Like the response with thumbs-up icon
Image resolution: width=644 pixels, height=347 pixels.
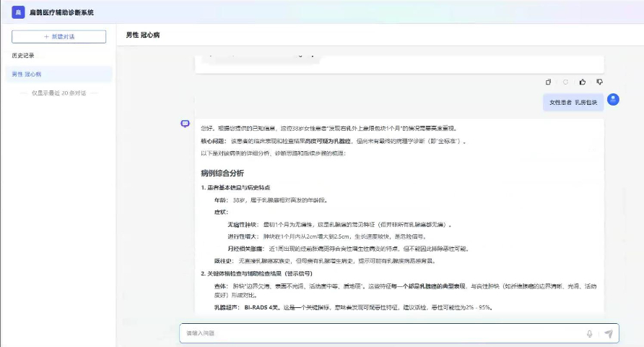coord(583,82)
